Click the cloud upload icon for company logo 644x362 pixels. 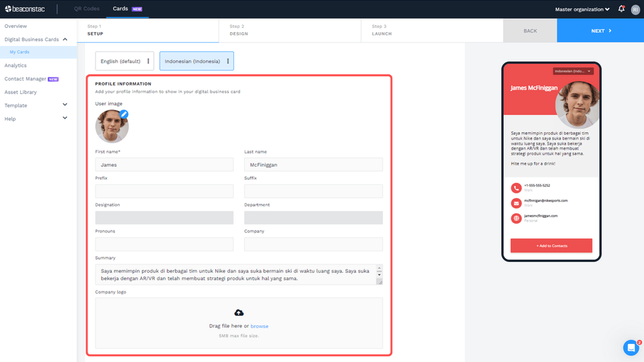(239, 313)
